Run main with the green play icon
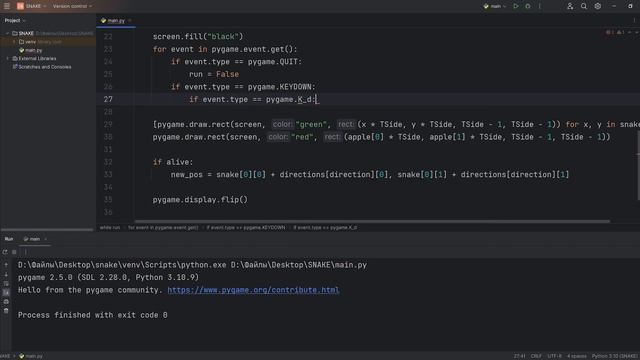The height and width of the screenshot is (360, 640). [x=516, y=6]
